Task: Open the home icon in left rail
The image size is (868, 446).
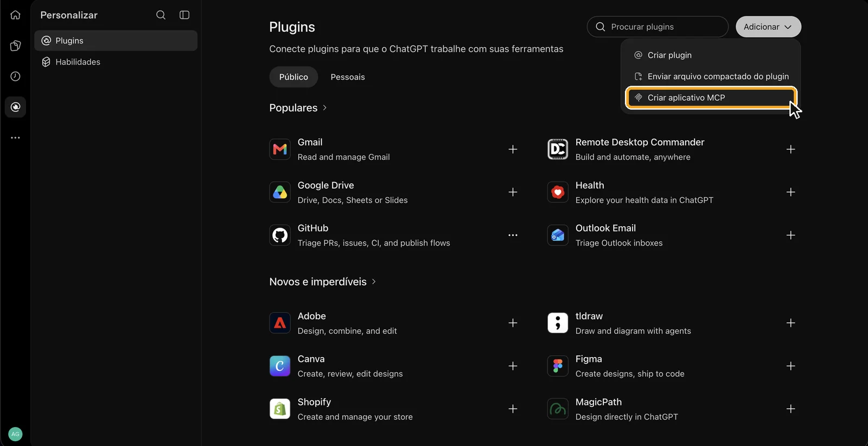Action: [15, 15]
